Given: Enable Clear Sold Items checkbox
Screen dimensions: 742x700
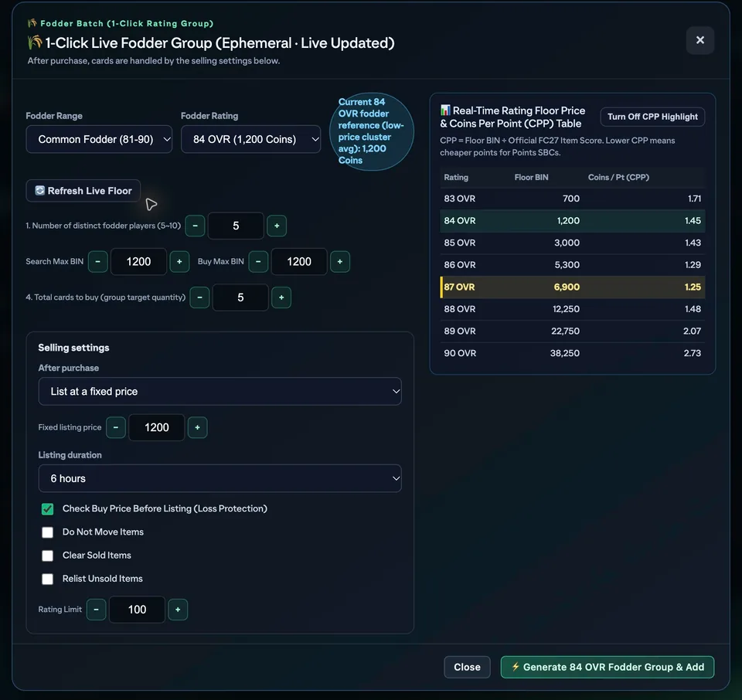Looking at the screenshot, I should click(47, 556).
